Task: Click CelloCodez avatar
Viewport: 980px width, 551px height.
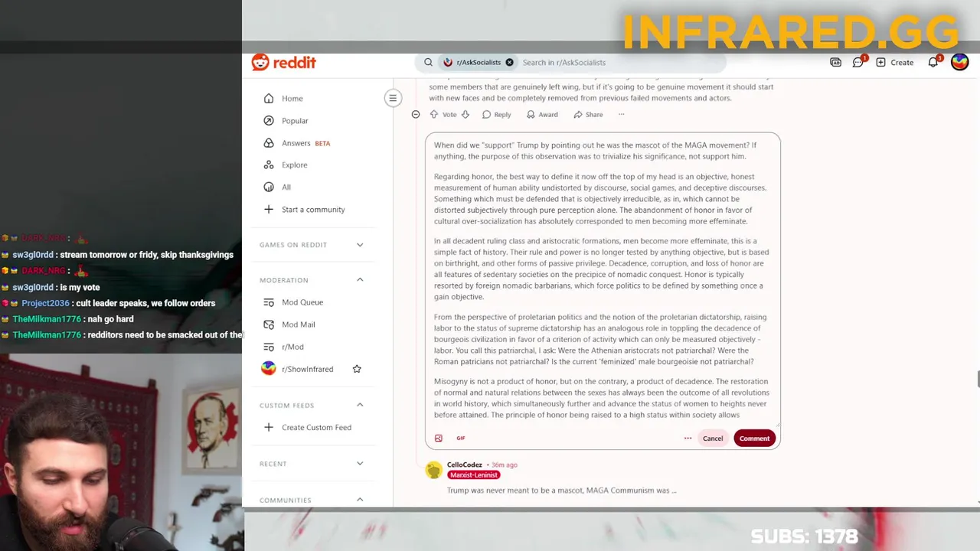Action: coord(434,470)
